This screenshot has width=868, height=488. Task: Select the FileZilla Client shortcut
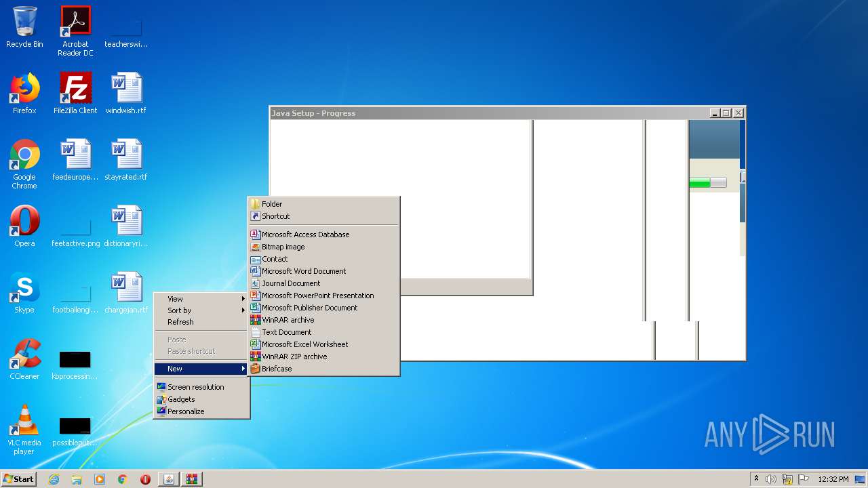(75, 94)
